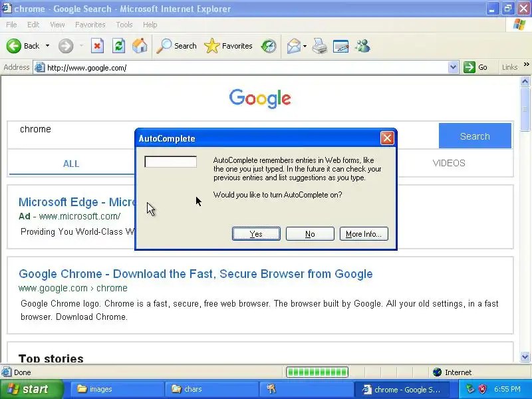Click the Print printer icon
Viewport: 532px width, 399px height.
pos(320,46)
